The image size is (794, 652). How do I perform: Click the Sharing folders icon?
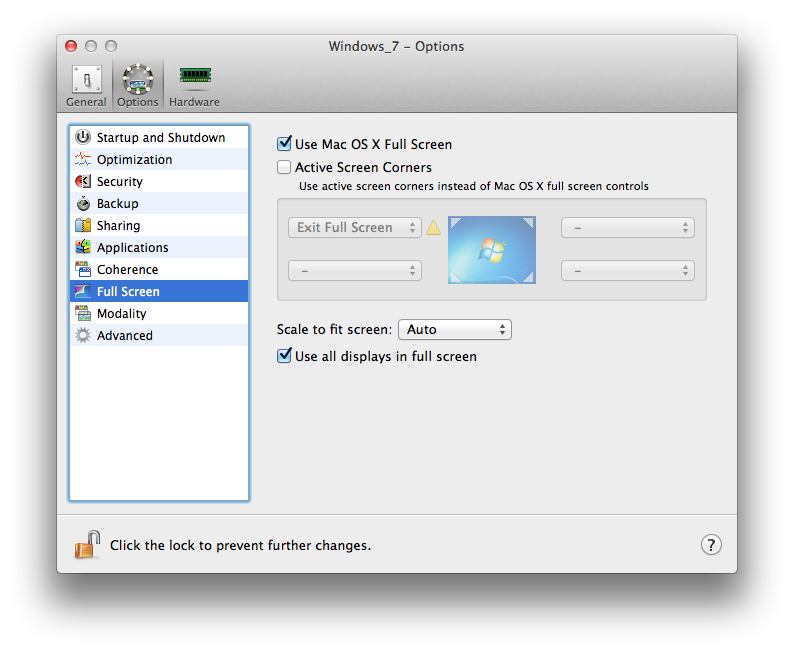pos(83,225)
